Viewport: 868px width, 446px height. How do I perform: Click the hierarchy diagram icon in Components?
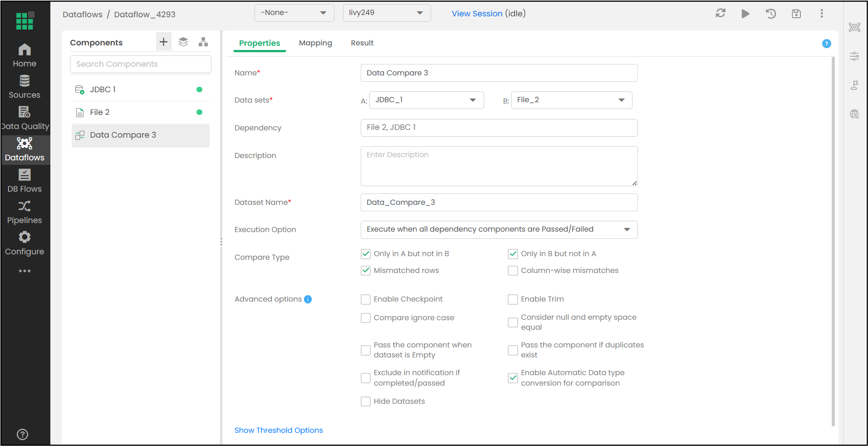pos(203,42)
